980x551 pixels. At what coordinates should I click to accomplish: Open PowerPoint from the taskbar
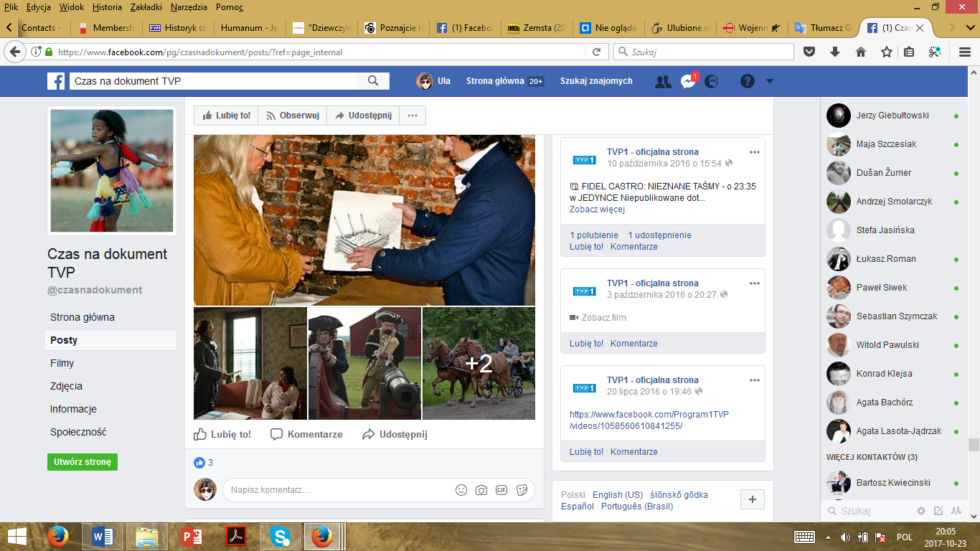click(x=191, y=537)
